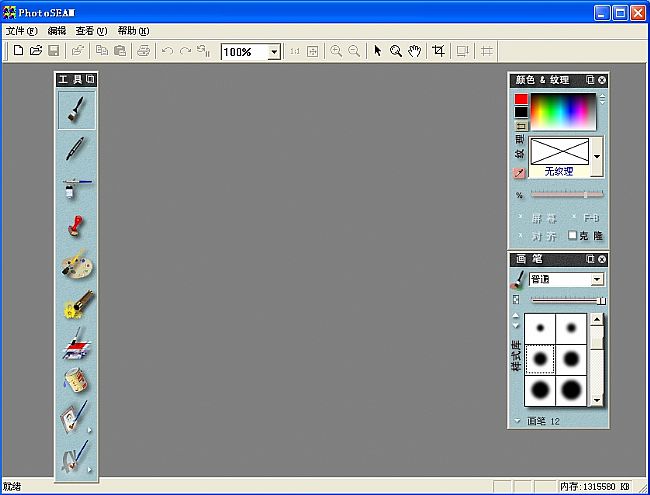Viewport: 650px width, 495px height.
Task: Select the crop tool in toolbar
Action: click(x=439, y=51)
